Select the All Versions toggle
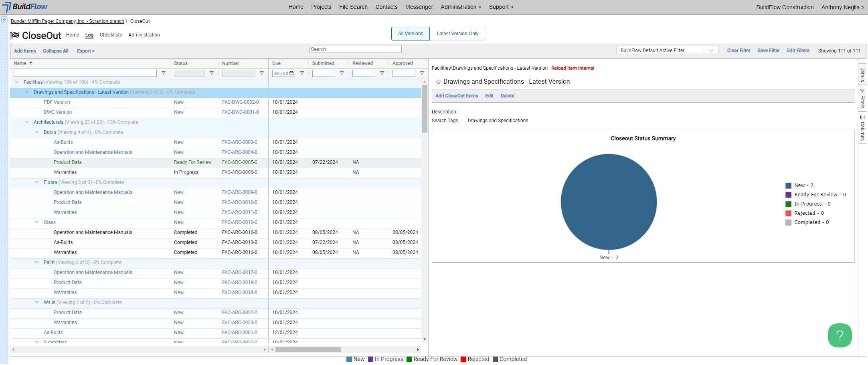 pos(410,34)
